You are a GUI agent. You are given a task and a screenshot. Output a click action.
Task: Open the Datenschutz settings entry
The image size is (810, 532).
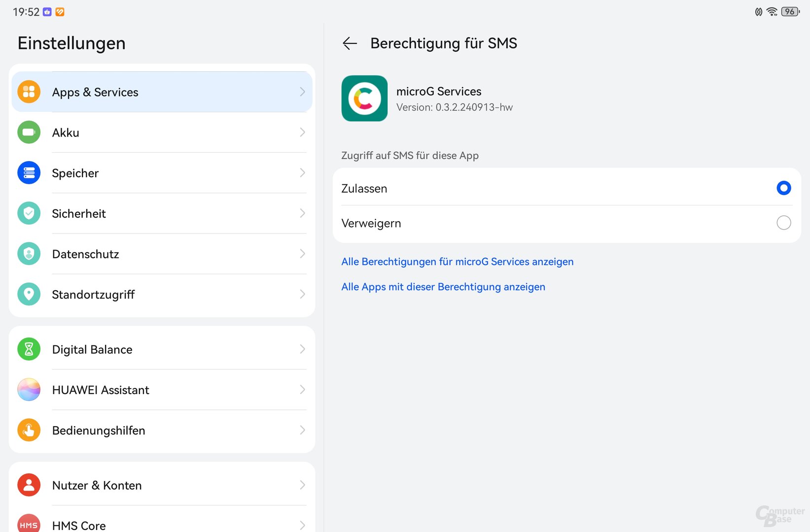pyautogui.click(x=162, y=254)
